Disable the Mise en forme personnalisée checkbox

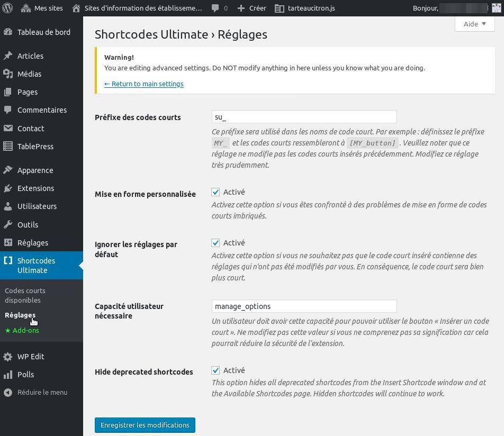pos(215,192)
